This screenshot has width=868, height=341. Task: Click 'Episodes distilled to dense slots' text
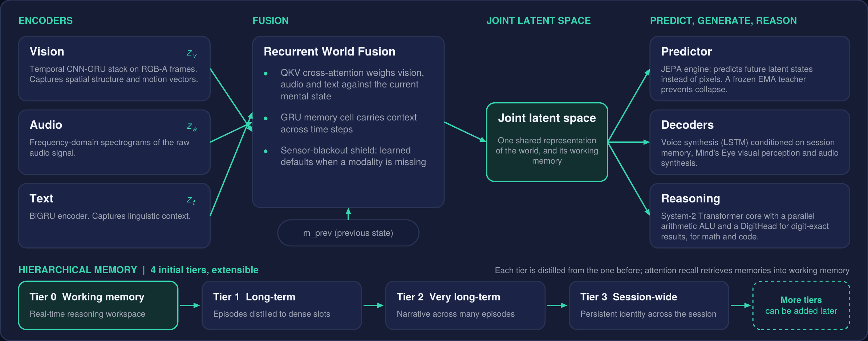[x=272, y=314]
